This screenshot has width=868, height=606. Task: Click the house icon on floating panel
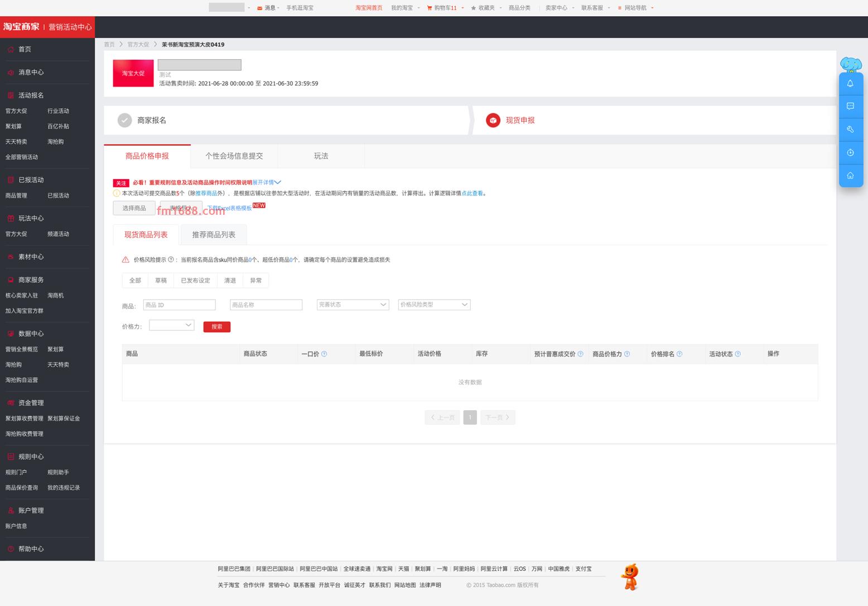click(x=850, y=175)
